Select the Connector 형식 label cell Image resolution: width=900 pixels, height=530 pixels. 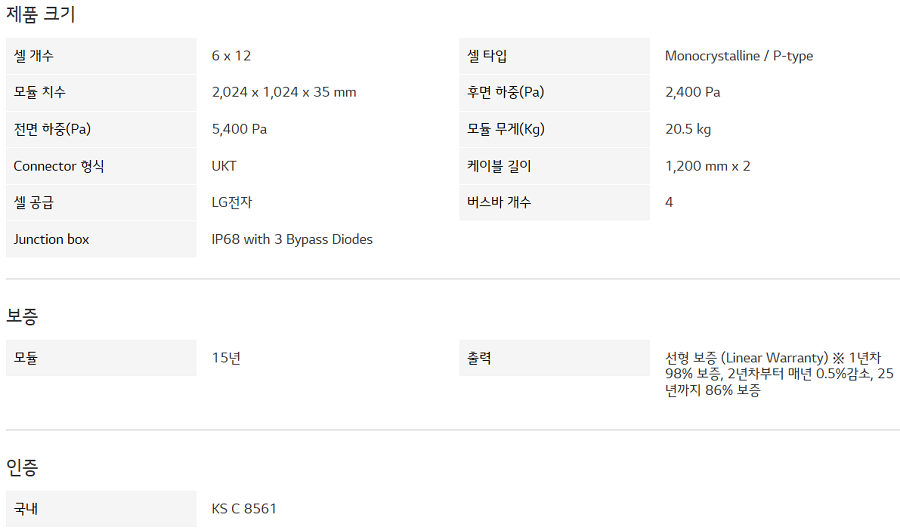100,166
